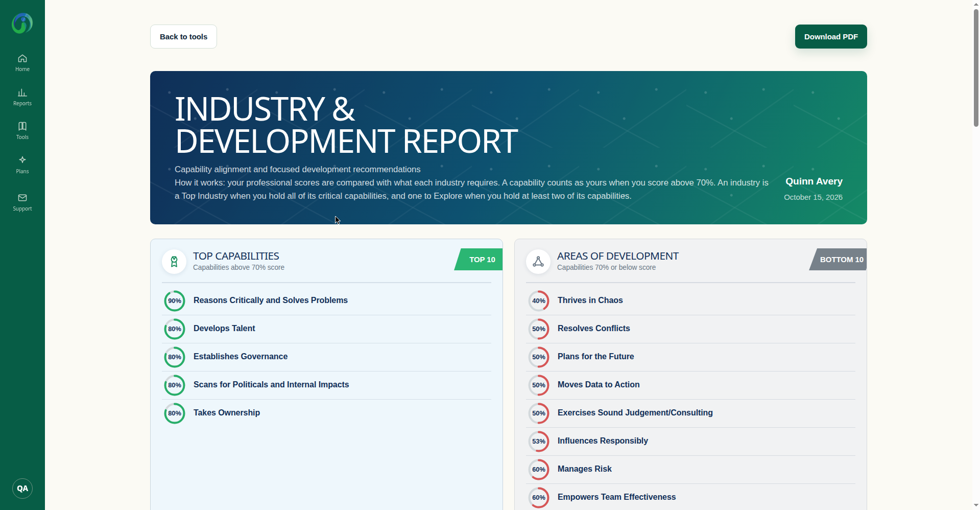
Task: Select the 'Thrives in Chaos' row
Action: pyautogui.click(x=690, y=301)
